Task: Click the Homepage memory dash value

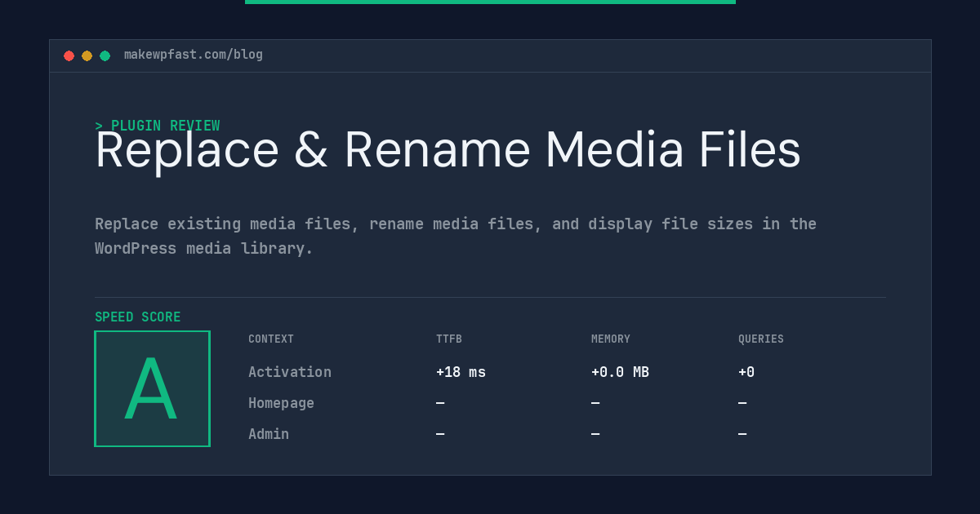Action: click(595, 403)
